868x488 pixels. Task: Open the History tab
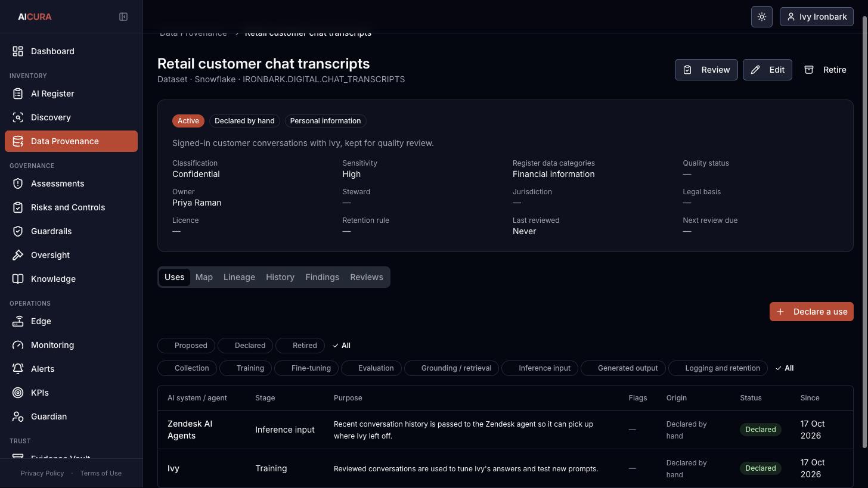pos(280,277)
